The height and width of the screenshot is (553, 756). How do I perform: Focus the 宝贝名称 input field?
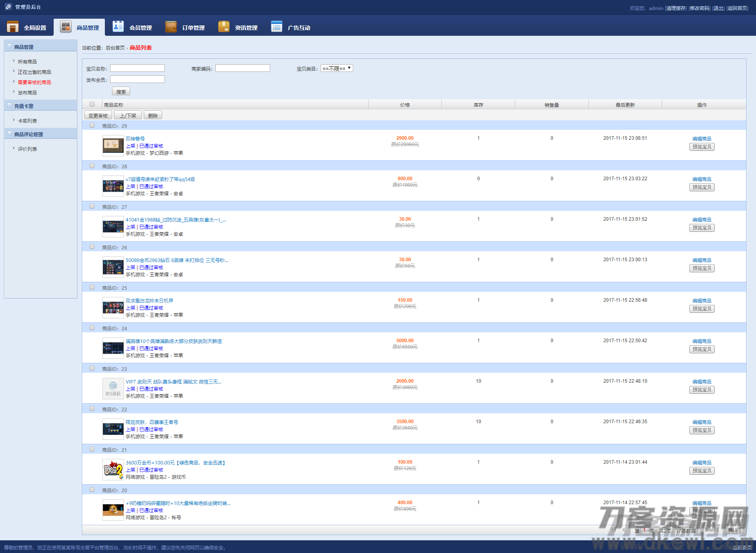click(x=137, y=68)
